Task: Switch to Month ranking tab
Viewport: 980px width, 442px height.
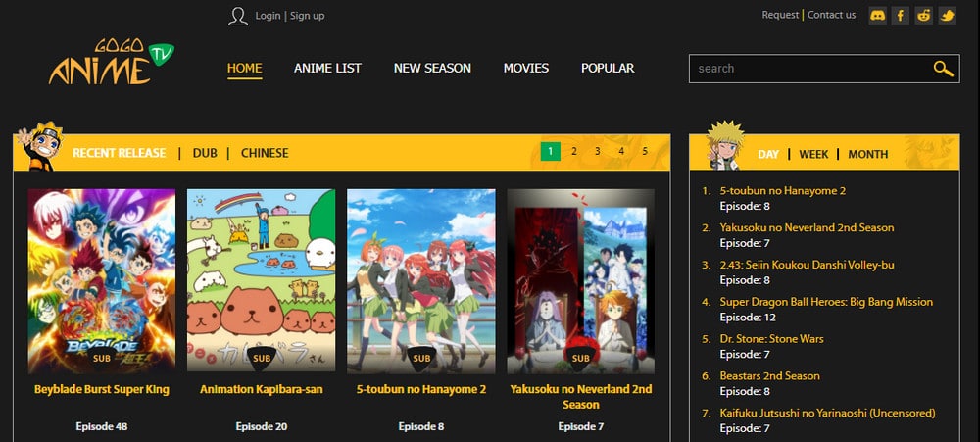Action: (867, 154)
